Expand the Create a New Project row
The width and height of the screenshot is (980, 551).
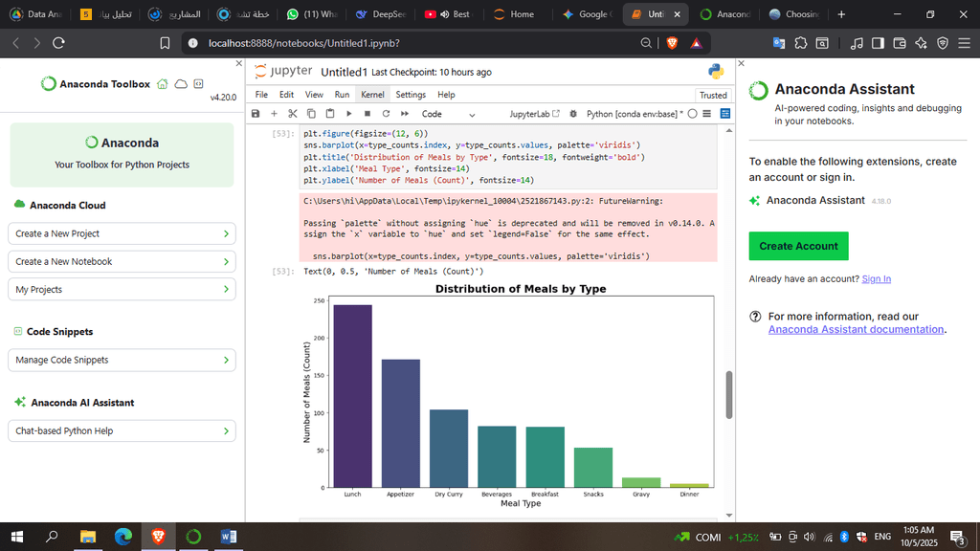click(122, 233)
